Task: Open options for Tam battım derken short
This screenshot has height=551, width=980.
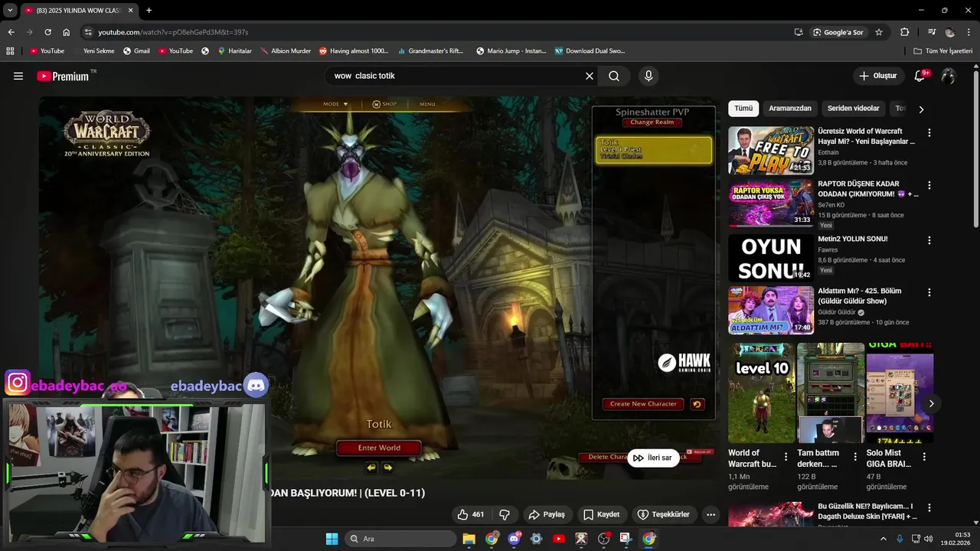Action: point(854,457)
